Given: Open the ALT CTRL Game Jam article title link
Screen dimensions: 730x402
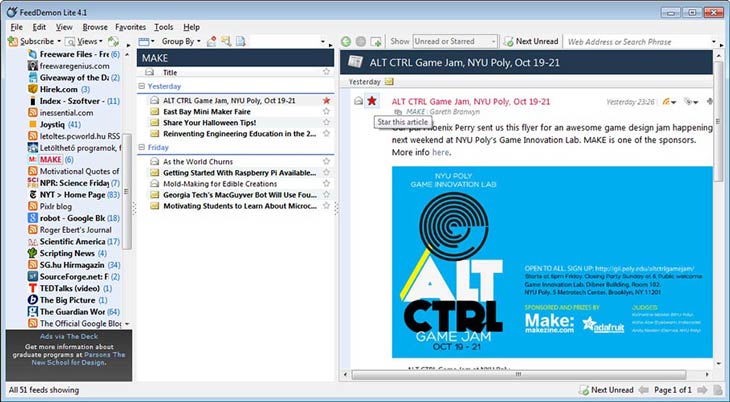Looking at the screenshot, I should point(469,101).
